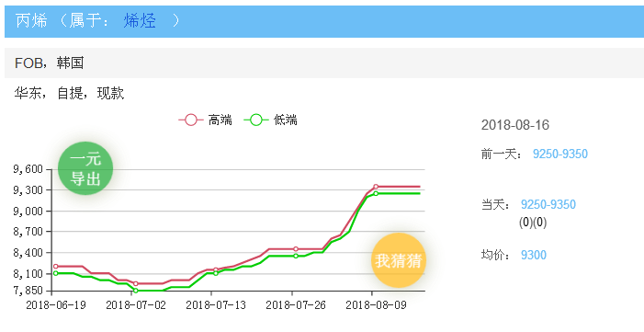Click the 9,000 y-axis label
This screenshot has width=644, height=332.
(x=28, y=211)
